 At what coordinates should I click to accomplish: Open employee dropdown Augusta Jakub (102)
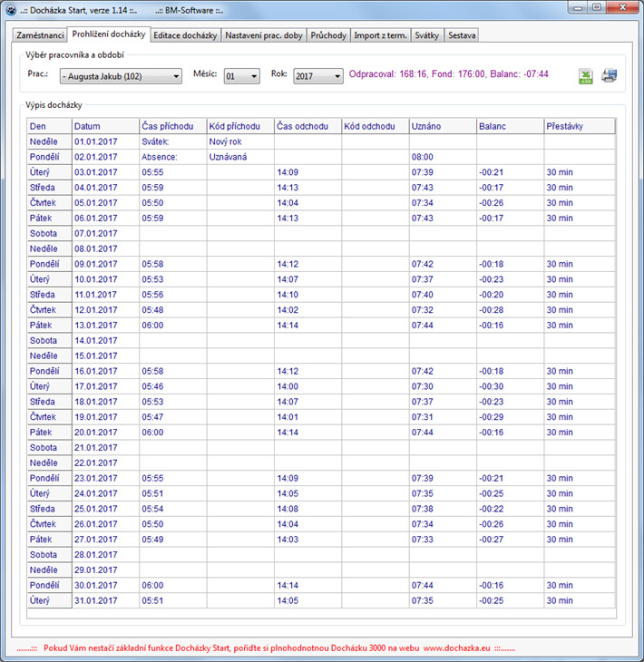[121, 76]
